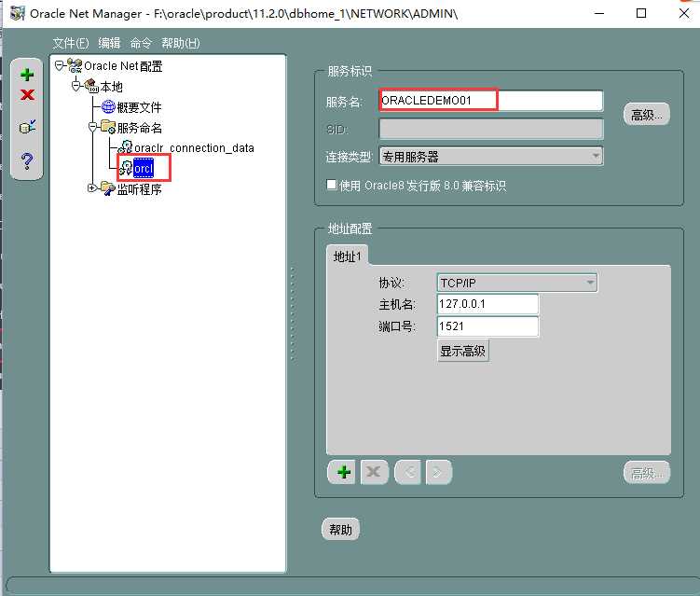Select the 监听程序 tree item label

139,189
